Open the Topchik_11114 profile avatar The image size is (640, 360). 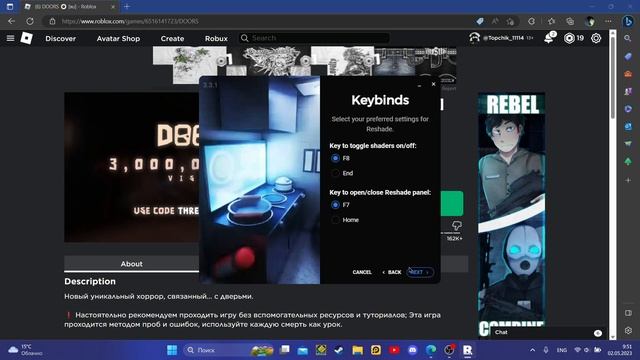tap(474, 38)
